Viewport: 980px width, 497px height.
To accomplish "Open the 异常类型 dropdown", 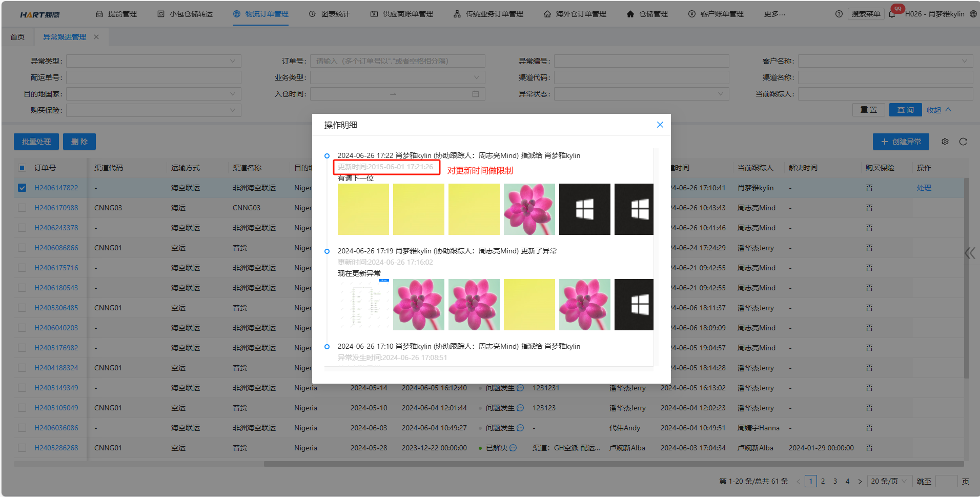I will [x=153, y=61].
